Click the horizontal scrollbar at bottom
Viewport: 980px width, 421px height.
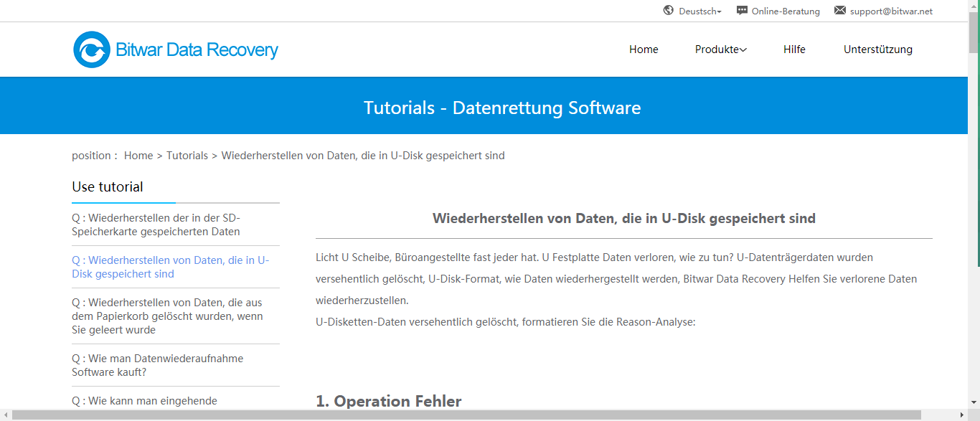[466, 415]
